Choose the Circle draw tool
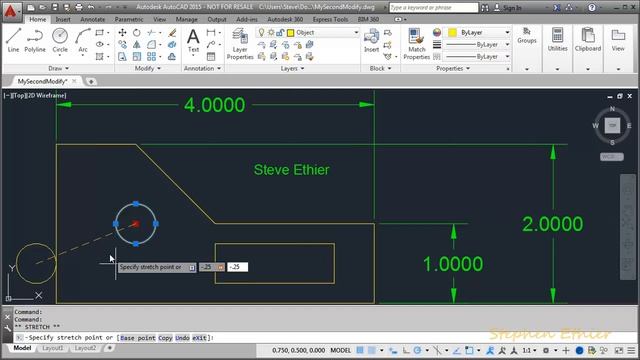640x360 pixels. point(60,40)
